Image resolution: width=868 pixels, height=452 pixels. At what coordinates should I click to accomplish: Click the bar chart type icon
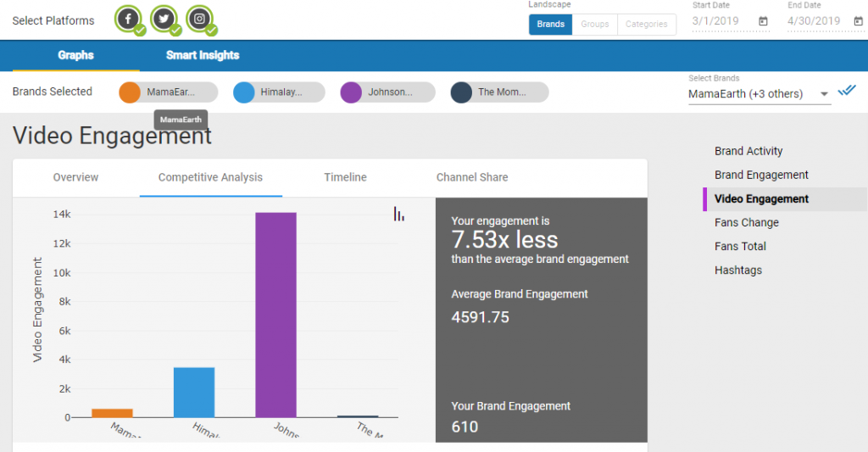pyautogui.click(x=399, y=214)
